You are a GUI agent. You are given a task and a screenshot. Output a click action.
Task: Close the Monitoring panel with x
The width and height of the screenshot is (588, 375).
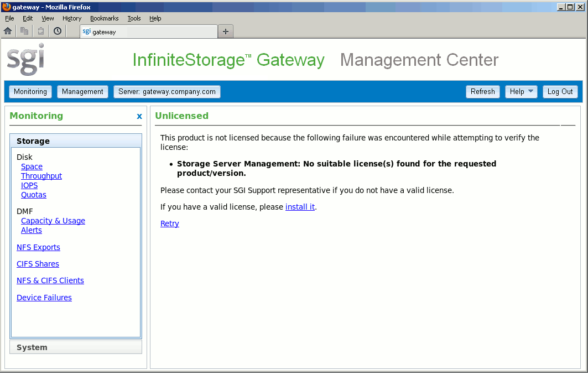[139, 116]
